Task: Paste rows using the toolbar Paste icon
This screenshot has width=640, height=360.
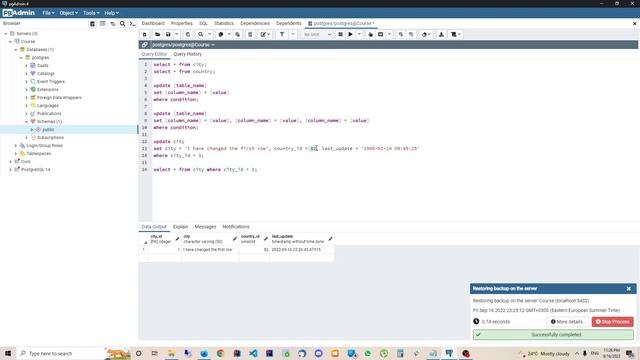Action: click(238, 34)
